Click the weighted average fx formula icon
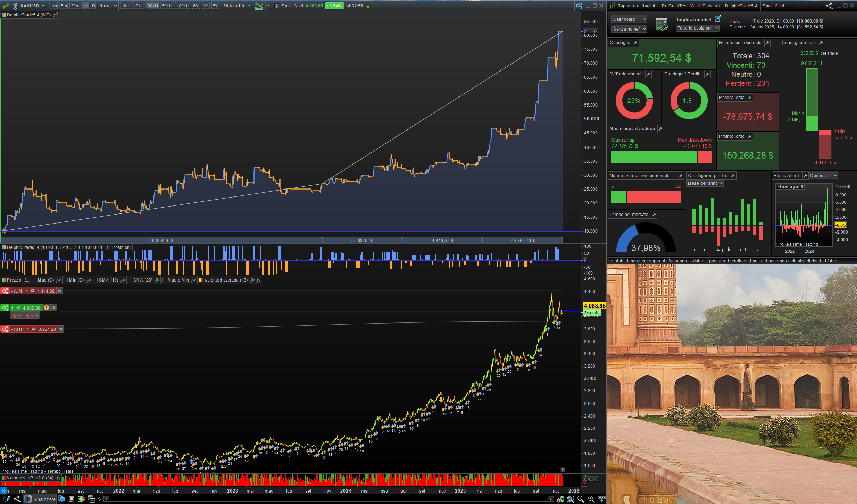 point(258,280)
